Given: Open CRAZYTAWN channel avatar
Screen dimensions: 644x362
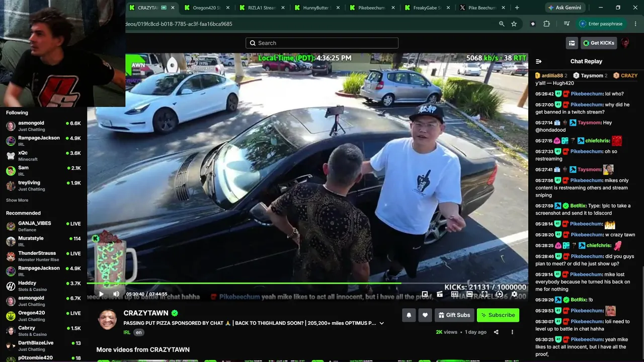Looking at the screenshot, I should [108, 320].
